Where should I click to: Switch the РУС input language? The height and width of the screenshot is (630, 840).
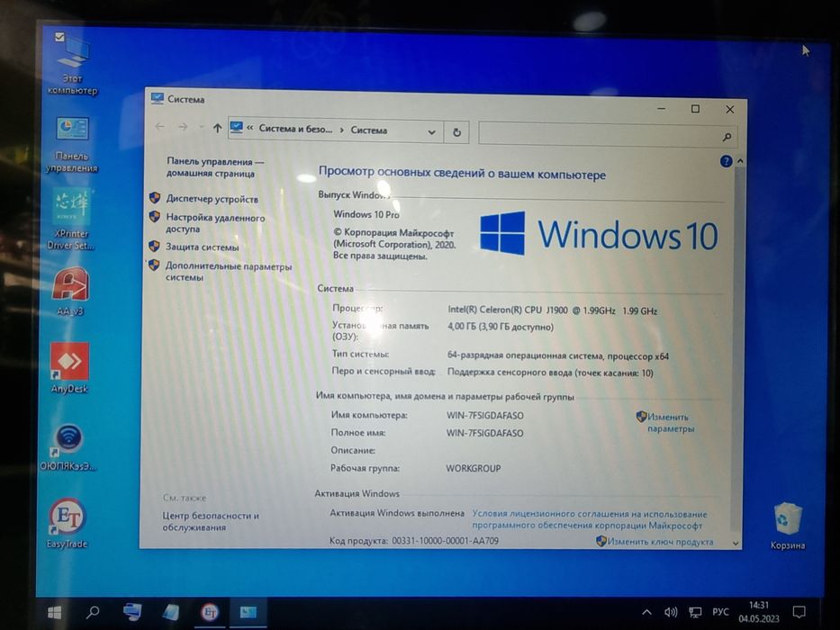[x=720, y=612]
